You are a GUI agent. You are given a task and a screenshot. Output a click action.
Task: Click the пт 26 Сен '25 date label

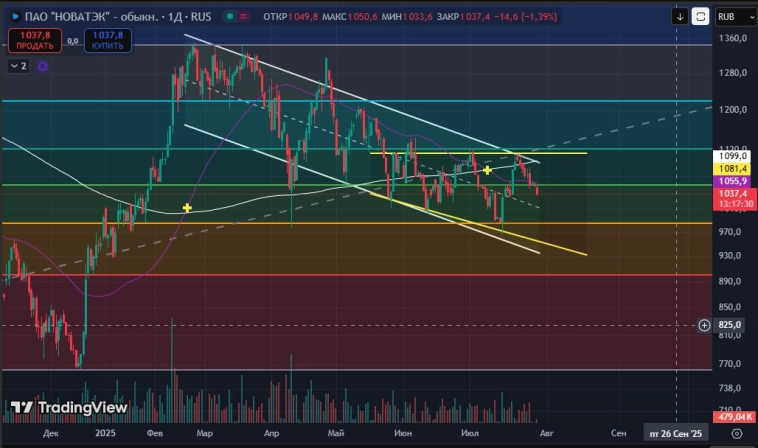[x=676, y=434]
